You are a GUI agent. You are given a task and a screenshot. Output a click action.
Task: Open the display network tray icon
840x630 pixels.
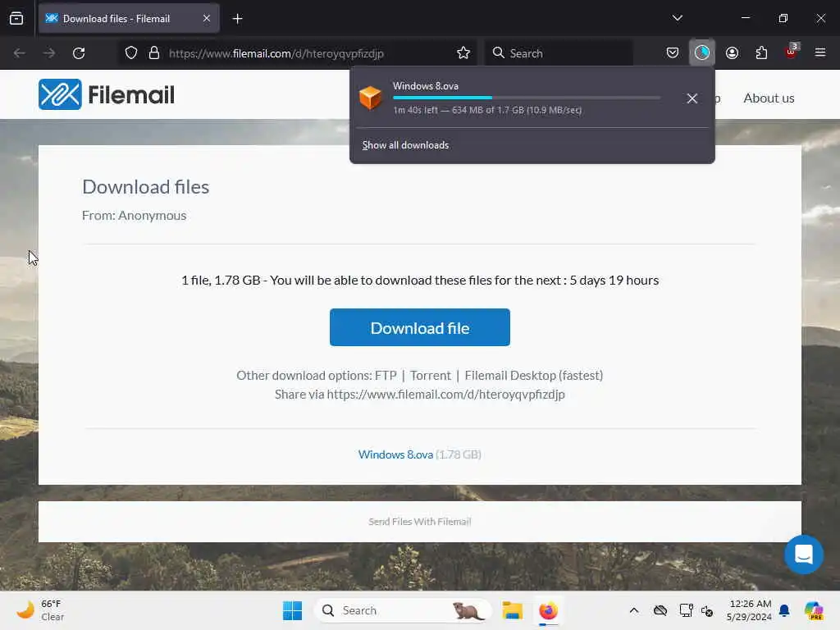click(686, 610)
